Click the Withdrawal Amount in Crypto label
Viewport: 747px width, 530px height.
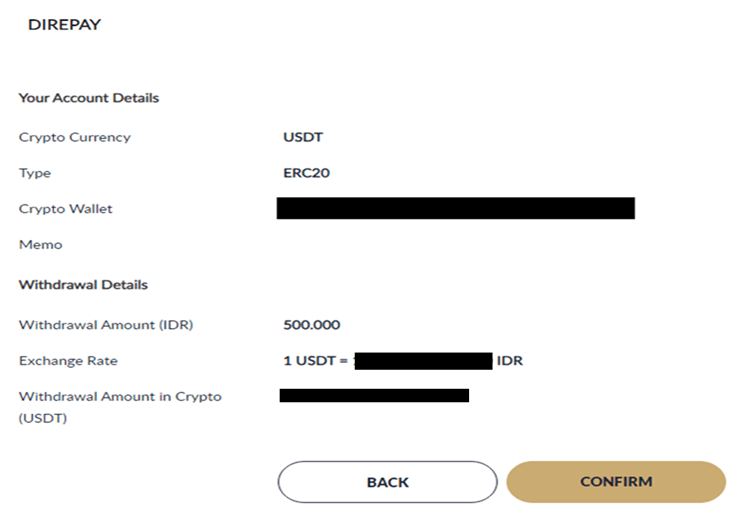pyautogui.click(x=120, y=397)
